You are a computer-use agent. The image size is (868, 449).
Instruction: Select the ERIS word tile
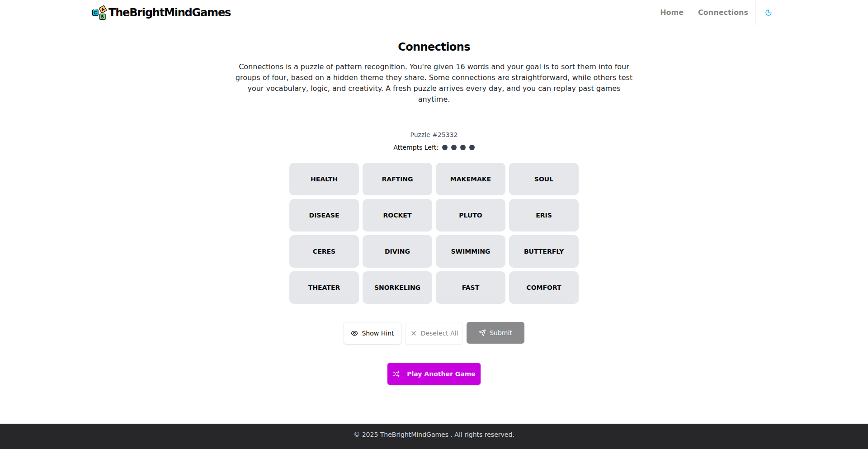click(x=543, y=215)
